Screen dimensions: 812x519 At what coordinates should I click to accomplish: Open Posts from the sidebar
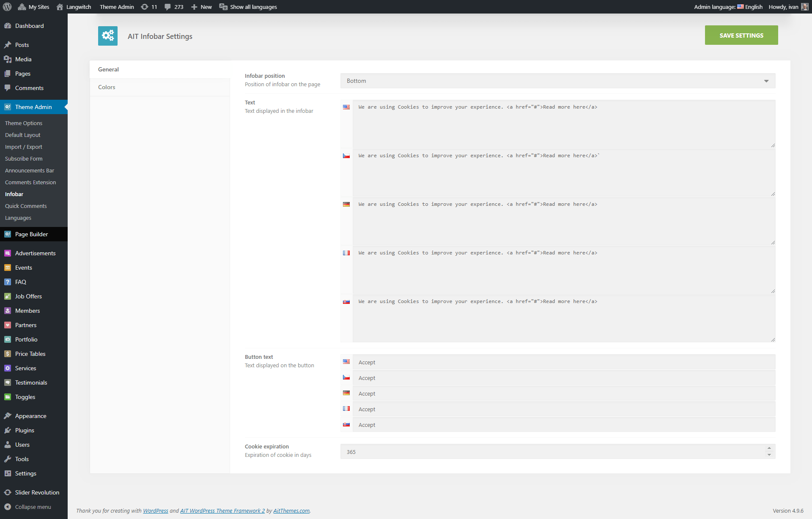tap(34, 45)
